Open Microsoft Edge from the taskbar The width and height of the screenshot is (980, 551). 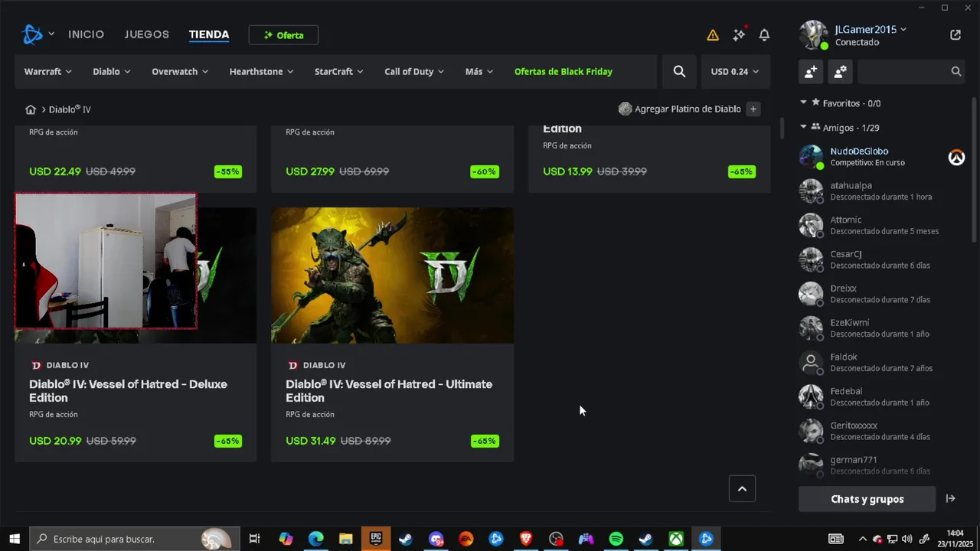tap(316, 539)
